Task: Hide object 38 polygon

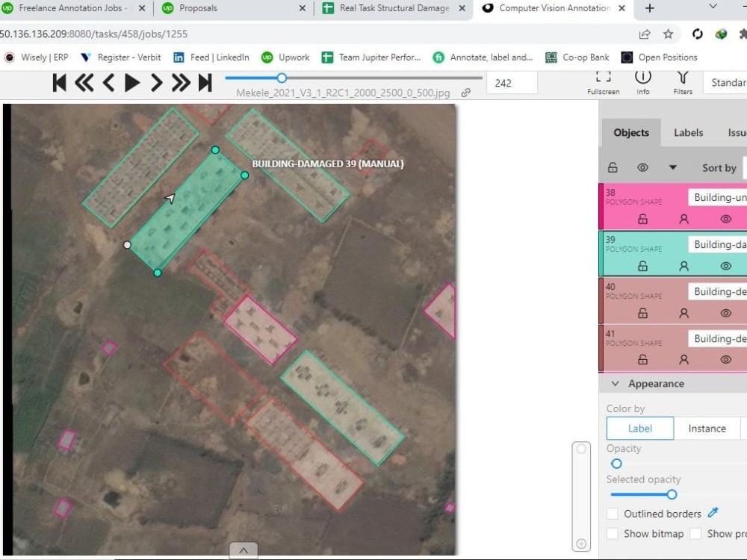Action: click(725, 219)
